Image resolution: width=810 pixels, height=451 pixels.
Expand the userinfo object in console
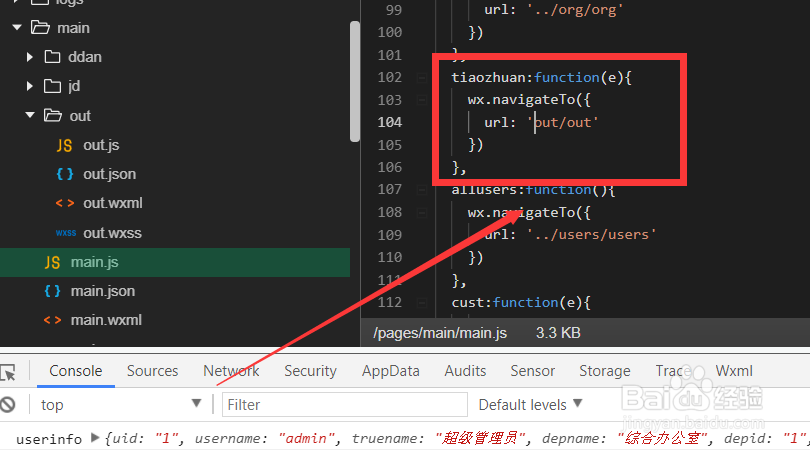point(95,438)
